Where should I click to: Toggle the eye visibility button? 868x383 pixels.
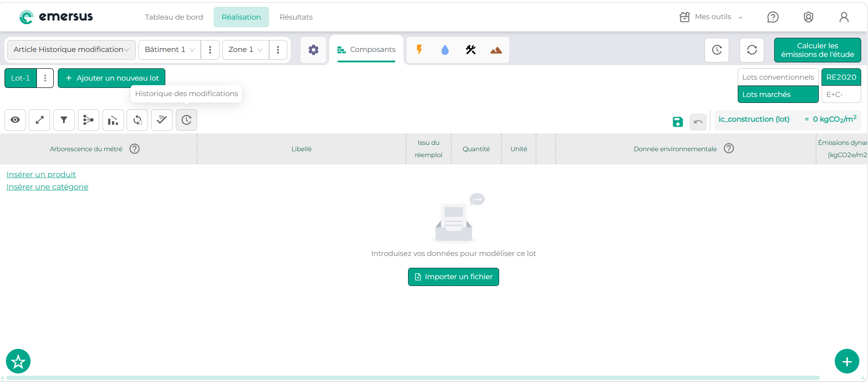(15, 120)
